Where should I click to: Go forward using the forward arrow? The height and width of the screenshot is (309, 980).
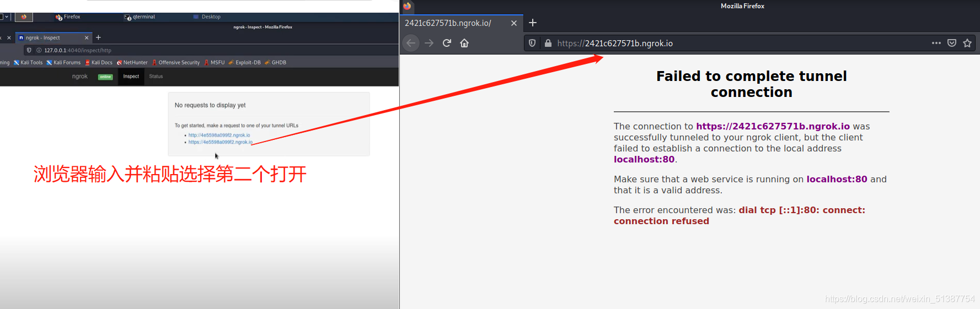click(429, 43)
